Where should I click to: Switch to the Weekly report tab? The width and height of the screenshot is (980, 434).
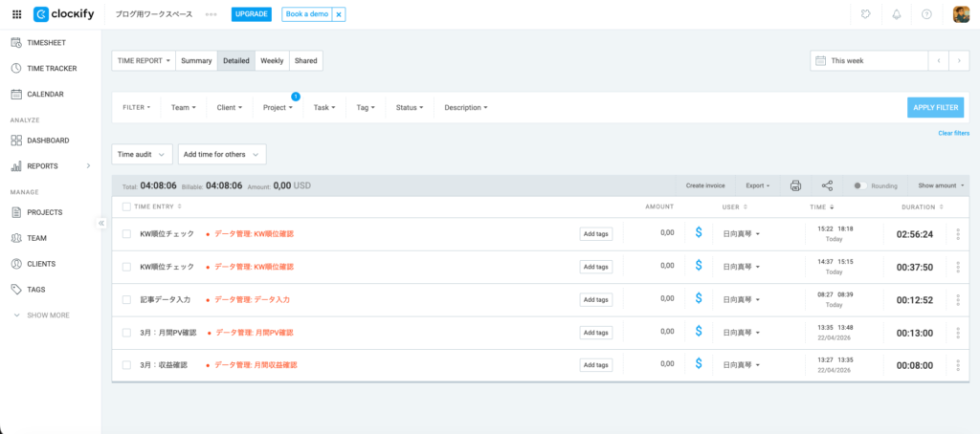pos(272,60)
